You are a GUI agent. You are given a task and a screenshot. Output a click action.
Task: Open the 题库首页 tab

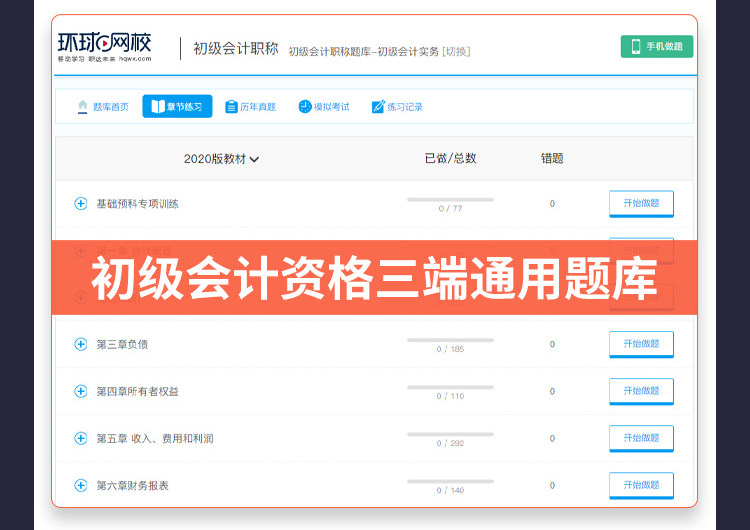(103, 107)
